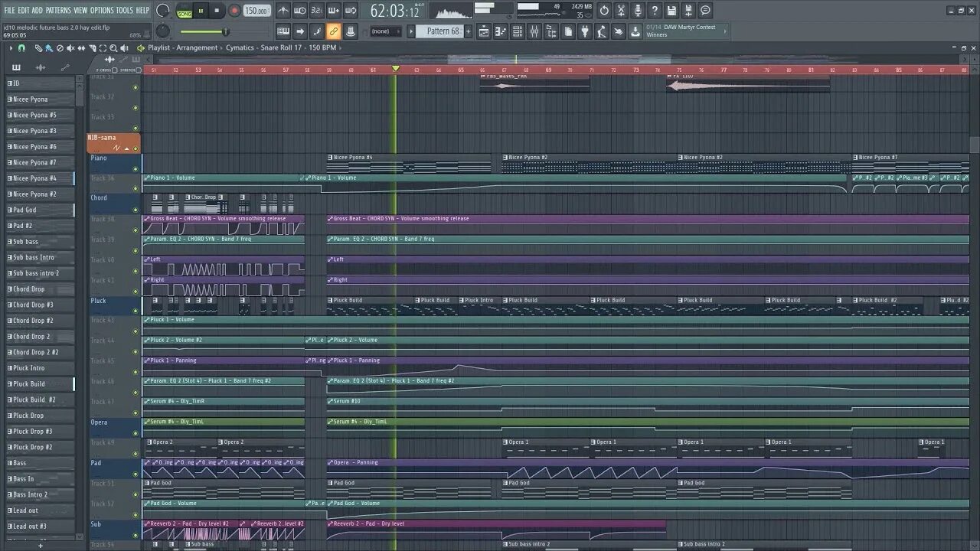
Task: Collapse the NIB-sama track group arrow
Action: [x=127, y=148]
